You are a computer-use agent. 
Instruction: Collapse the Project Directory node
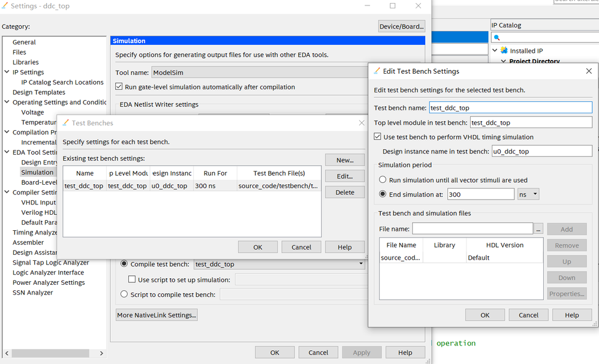[x=504, y=61]
